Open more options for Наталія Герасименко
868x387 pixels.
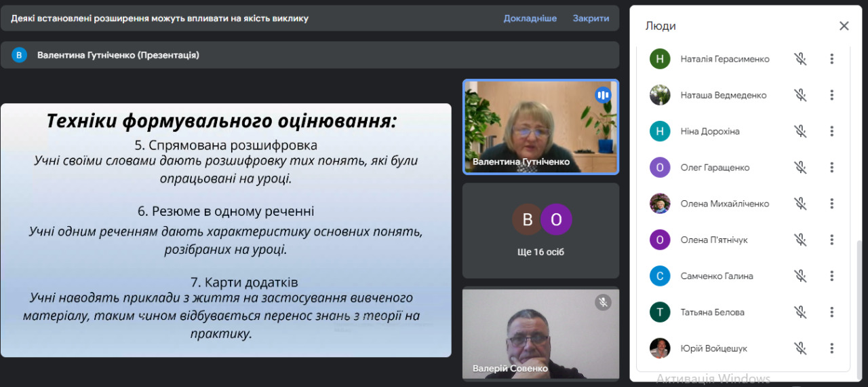coord(831,59)
